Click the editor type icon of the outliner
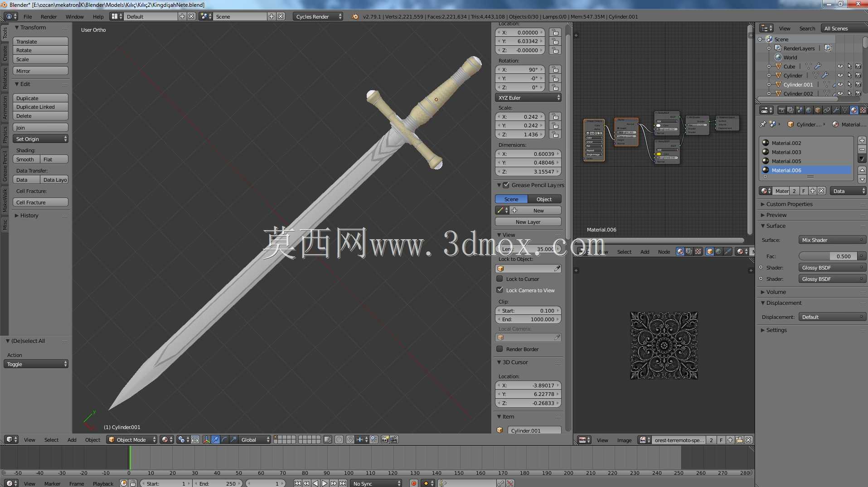Viewport: 868px width, 487px height. (766, 28)
